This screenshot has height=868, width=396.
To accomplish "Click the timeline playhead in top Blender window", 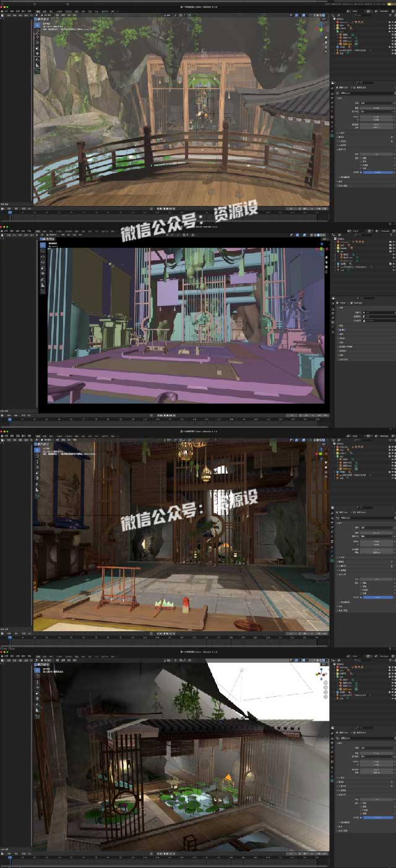I will pyautogui.click(x=10, y=213).
